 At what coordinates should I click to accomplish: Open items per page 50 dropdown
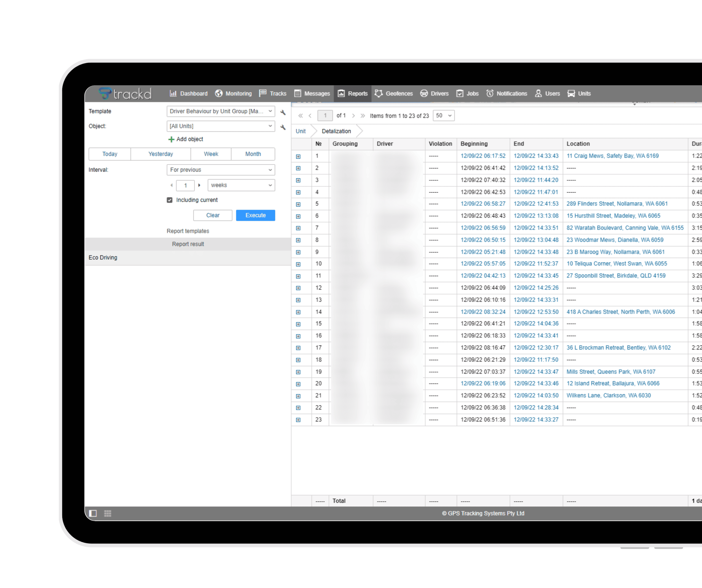[443, 116]
